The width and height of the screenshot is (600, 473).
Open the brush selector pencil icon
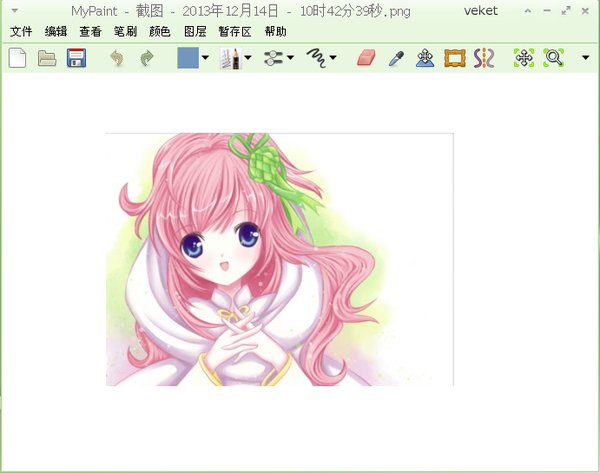coord(230,58)
